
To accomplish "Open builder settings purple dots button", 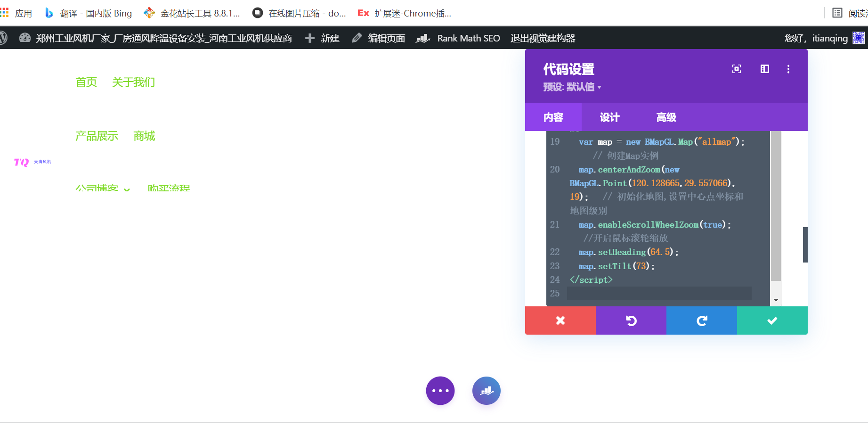I will pos(440,391).
